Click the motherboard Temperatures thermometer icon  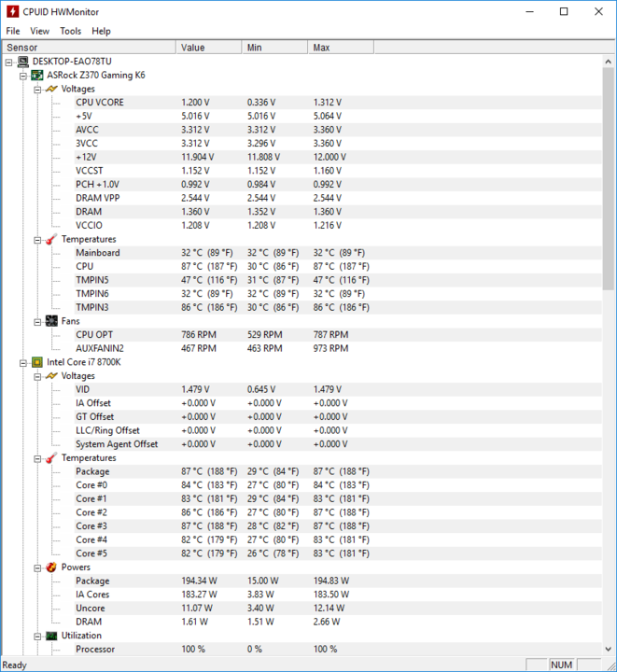click(x=51, y=240)
